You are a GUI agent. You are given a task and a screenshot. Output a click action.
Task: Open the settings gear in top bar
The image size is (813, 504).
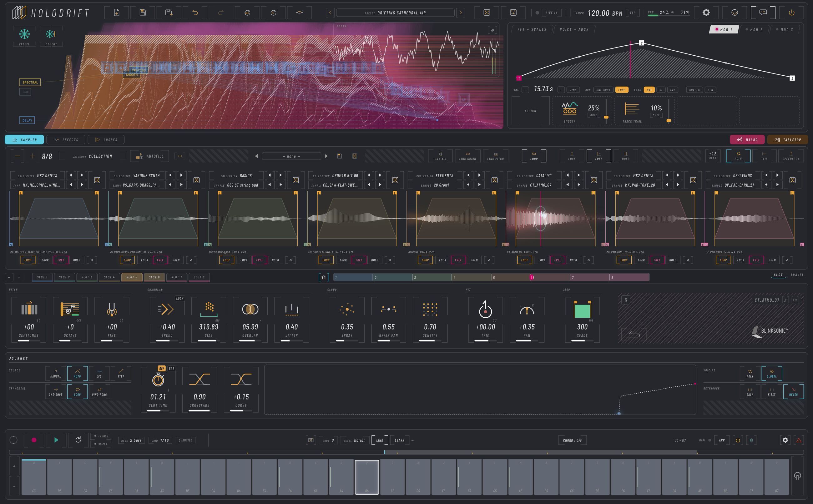(x=706, y=12)
